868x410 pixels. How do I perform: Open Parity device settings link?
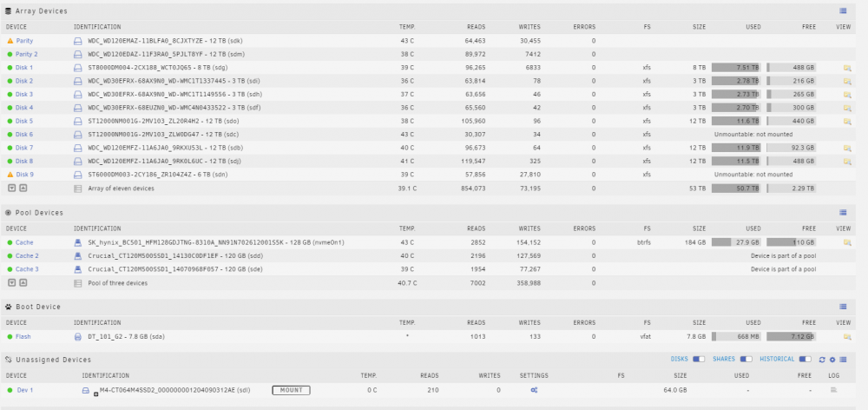(24, 41)
